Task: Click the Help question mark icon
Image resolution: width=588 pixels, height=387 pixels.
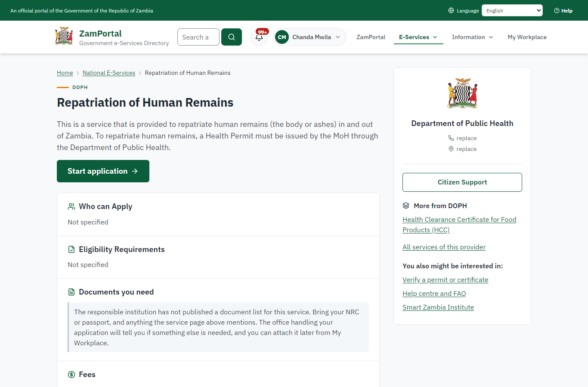Action: pos(557,11)
